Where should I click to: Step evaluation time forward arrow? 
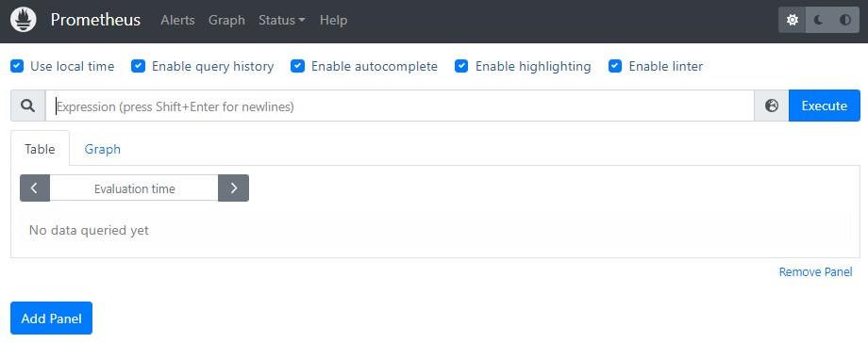coord(234,188)
